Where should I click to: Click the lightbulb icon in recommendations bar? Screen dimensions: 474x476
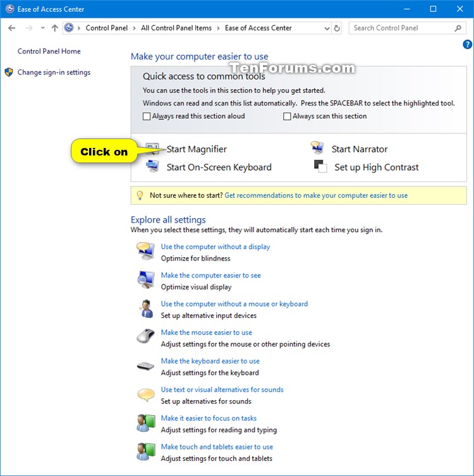point(140,195)
